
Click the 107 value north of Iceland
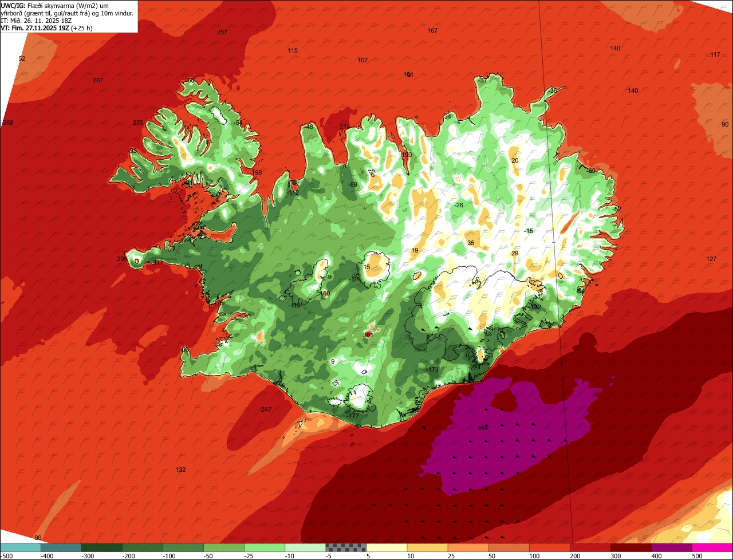[362, 60]
